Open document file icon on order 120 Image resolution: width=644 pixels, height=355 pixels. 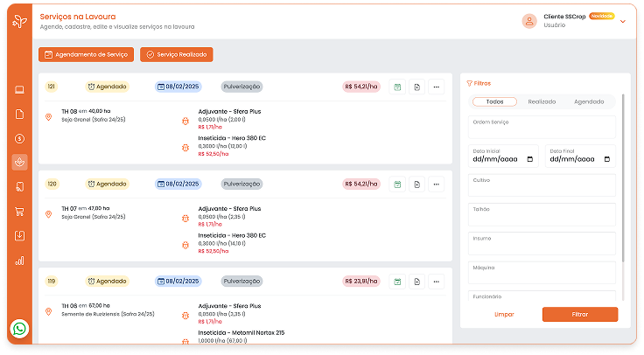point(416,184)
